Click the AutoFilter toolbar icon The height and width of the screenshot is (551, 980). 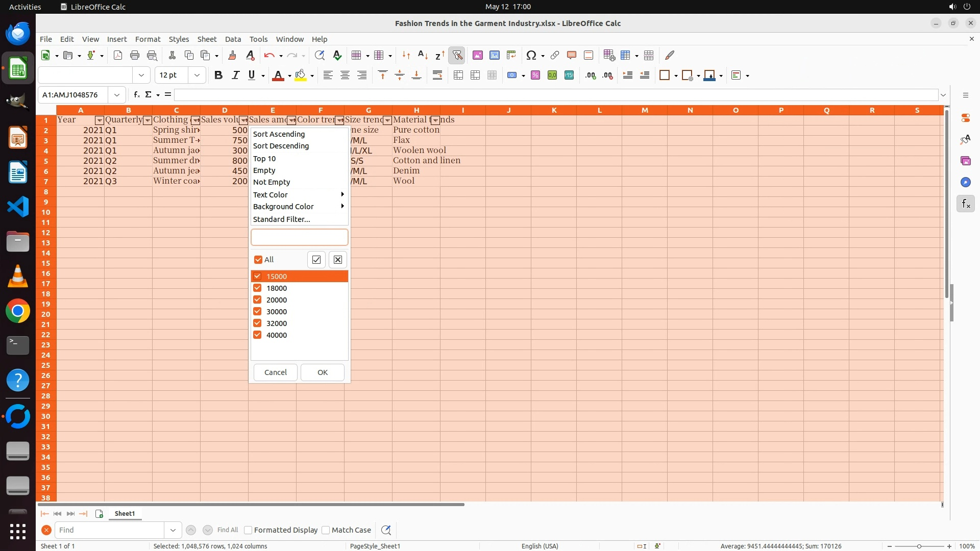457,55
